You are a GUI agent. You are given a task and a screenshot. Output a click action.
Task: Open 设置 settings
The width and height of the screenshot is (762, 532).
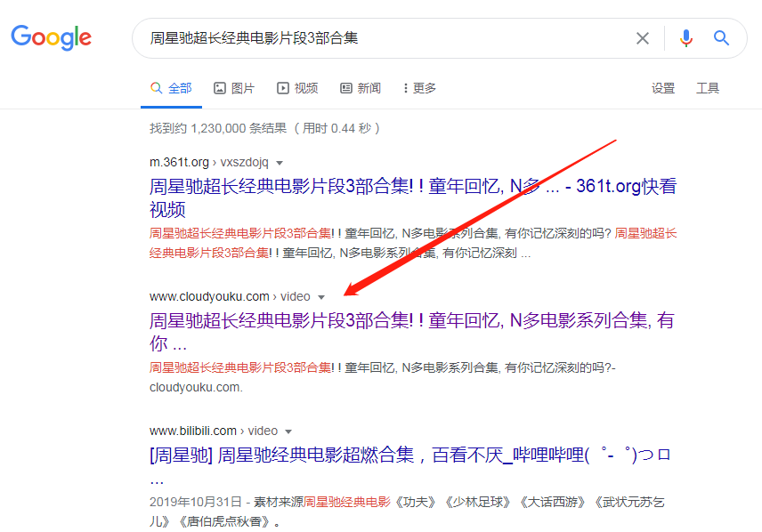[663, 88]
